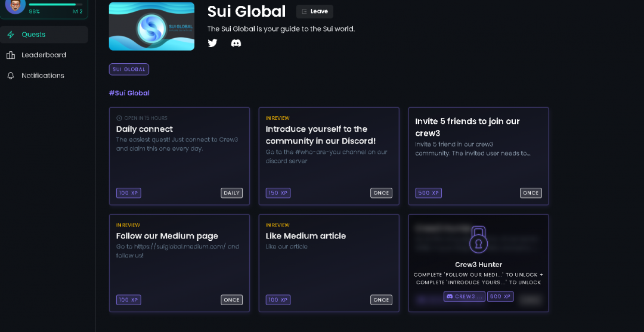Click the clock icon on Daily connect
This screenshot has height=332, width=644.
[119, 118]
